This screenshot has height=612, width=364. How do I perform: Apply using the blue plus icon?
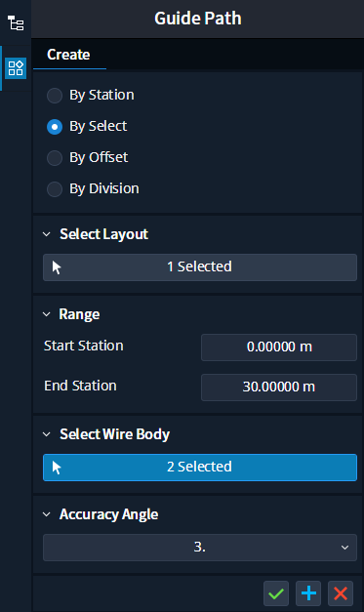pyautogui.click(x=308, y=593)
